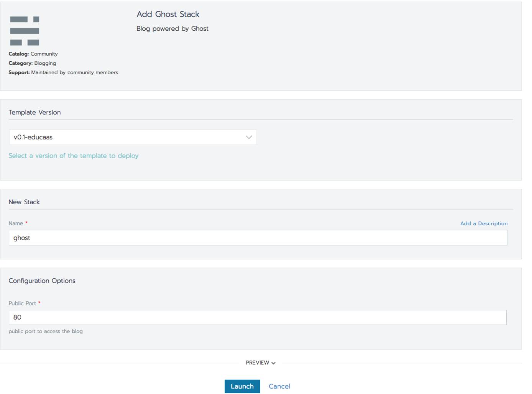Click the Public Port field label
The height and width of the screenshot is (394, 532).
(x=22, y=303)
